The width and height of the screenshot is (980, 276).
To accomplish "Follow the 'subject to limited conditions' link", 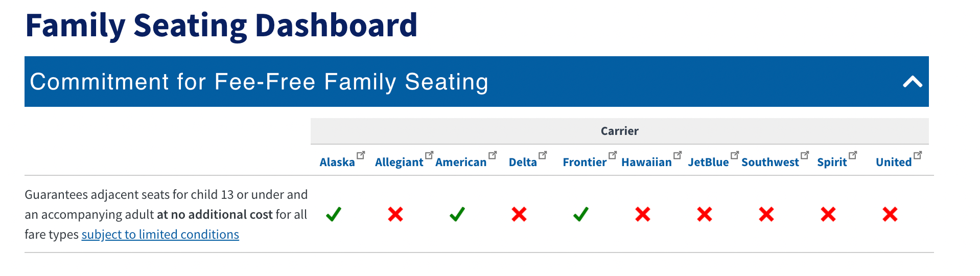I will click(x=160, y=235).
